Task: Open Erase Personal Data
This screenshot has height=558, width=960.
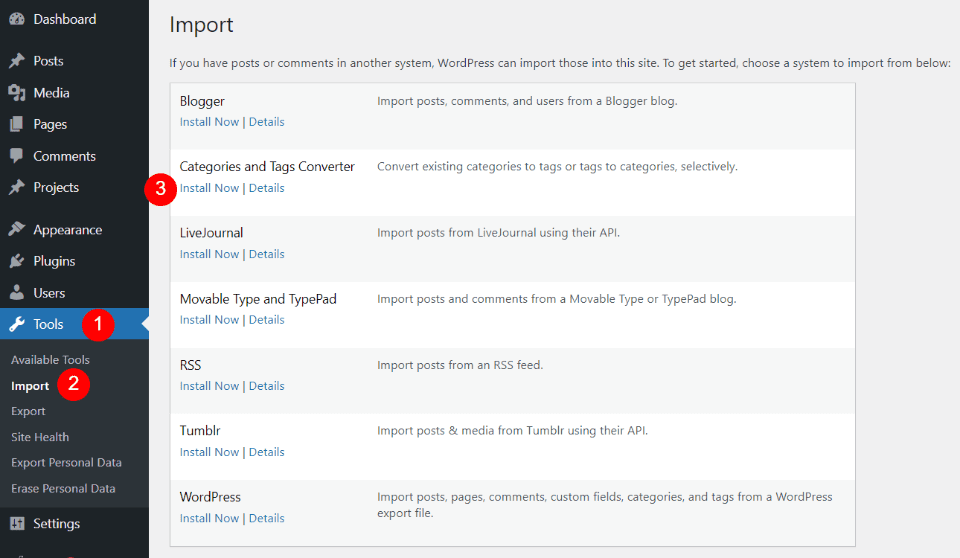Action: [63, 488]
